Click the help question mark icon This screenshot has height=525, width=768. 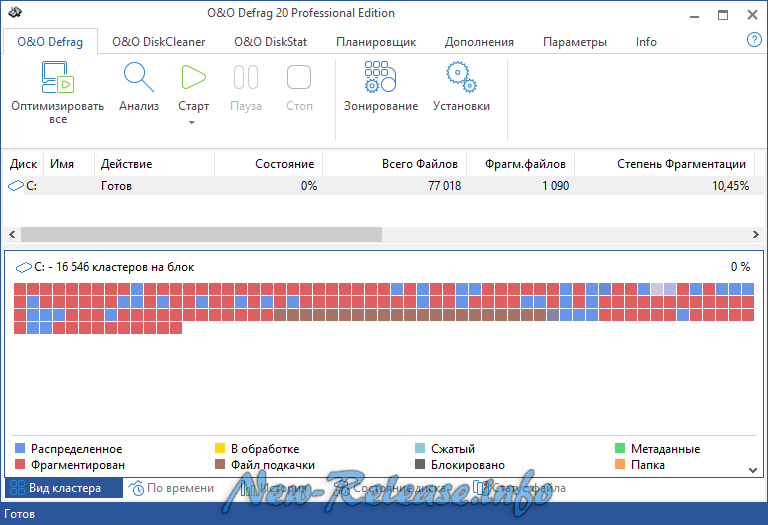754,40
